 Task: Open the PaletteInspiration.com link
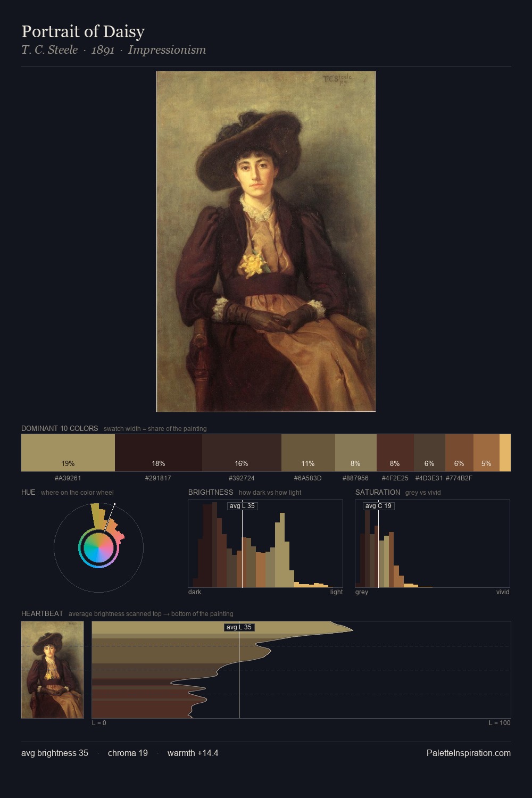tap(469, 753)
